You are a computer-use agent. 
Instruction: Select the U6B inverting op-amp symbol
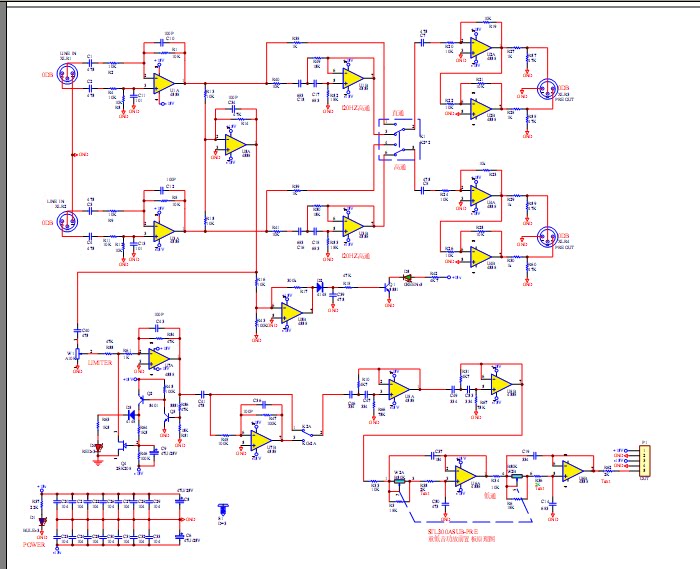pos(481,257)
